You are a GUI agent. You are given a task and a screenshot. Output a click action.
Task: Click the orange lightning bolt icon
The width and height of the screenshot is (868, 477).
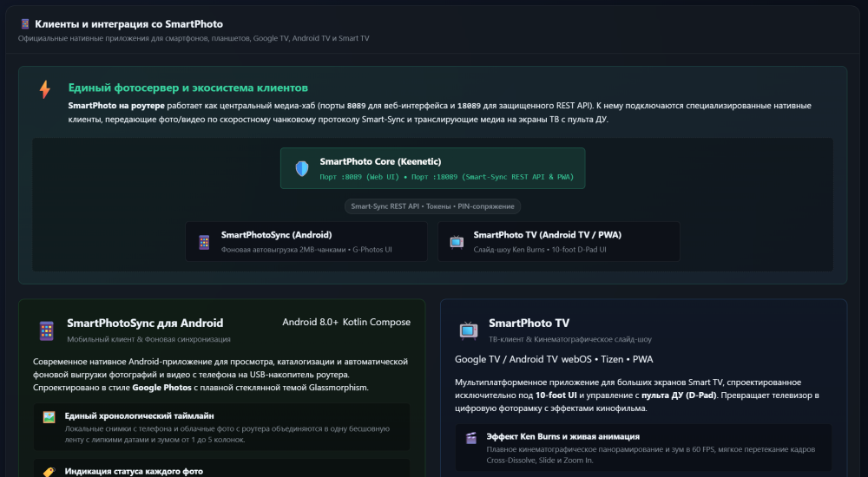tap(45, 89)
